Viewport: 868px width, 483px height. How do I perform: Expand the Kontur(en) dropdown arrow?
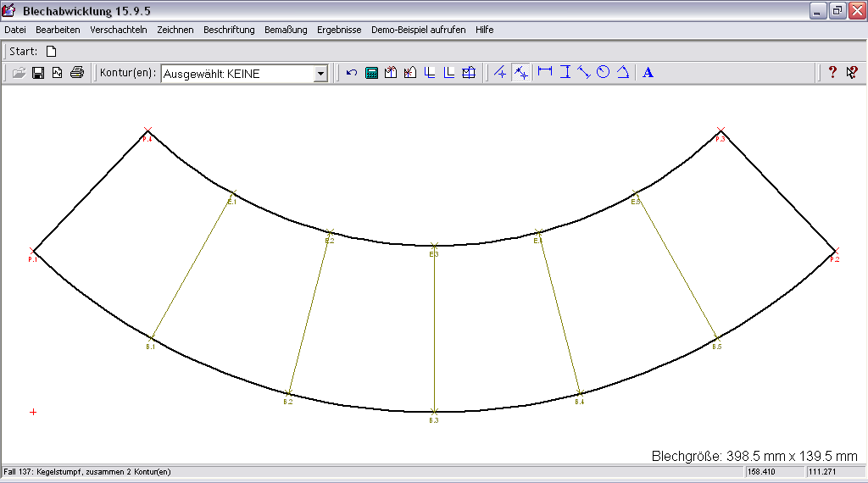point(320,74)
